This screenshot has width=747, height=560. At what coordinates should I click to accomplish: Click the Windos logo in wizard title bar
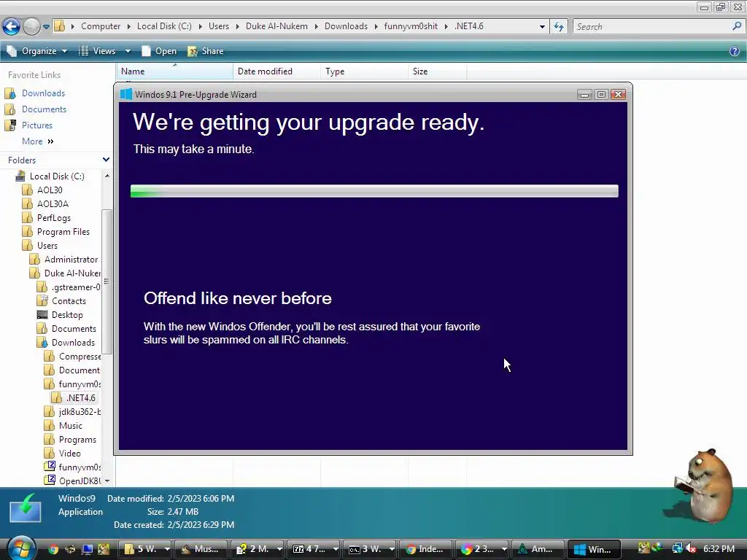tap(125, 94)
